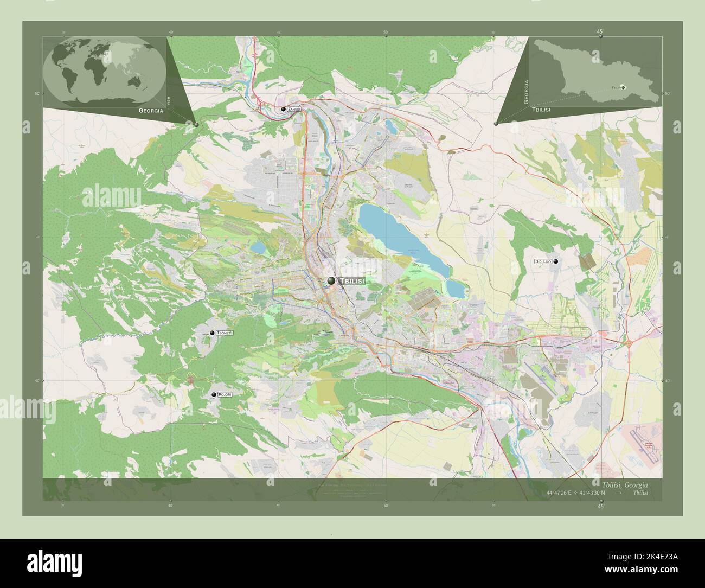
Task: Click Tbilisi marker inside Georgia inset
Action: click(x=623, y=87)
